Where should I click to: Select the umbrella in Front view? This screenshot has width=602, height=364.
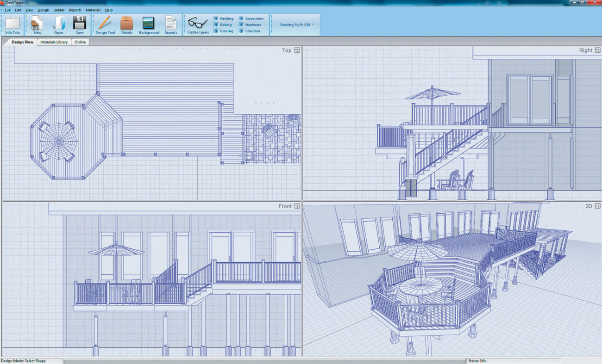point(116,250)
